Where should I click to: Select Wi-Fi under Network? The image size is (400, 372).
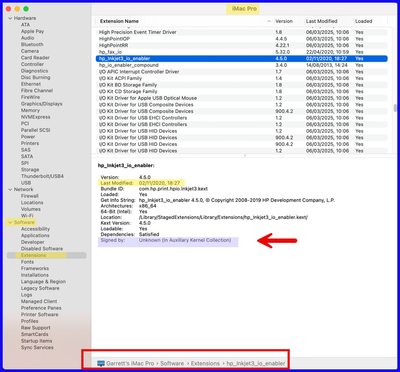click(27, 216)
